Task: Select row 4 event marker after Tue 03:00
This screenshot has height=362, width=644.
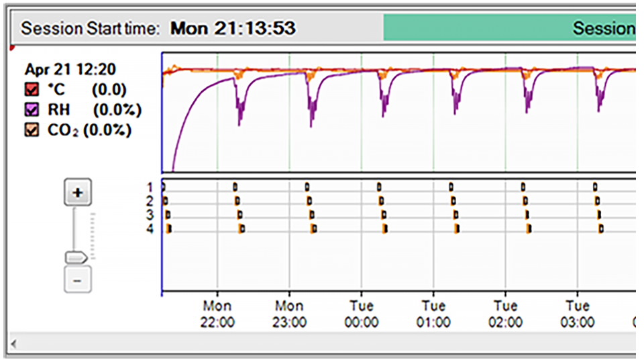Action: click(x=602, y=229)
